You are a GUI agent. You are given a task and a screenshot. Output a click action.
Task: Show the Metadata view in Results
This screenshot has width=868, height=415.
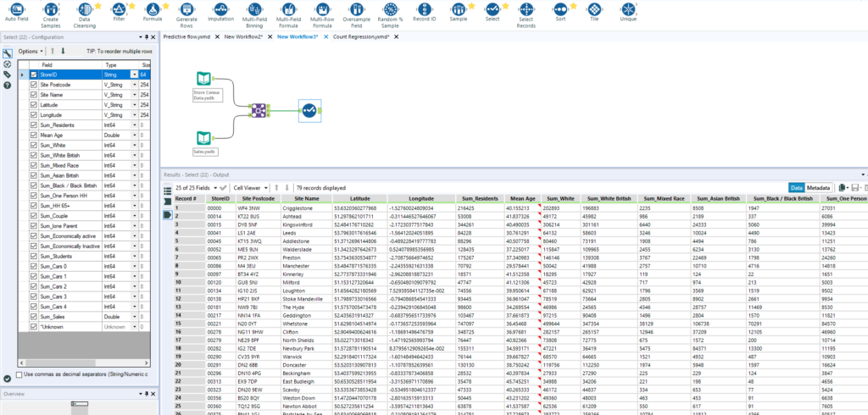point(819,188)
